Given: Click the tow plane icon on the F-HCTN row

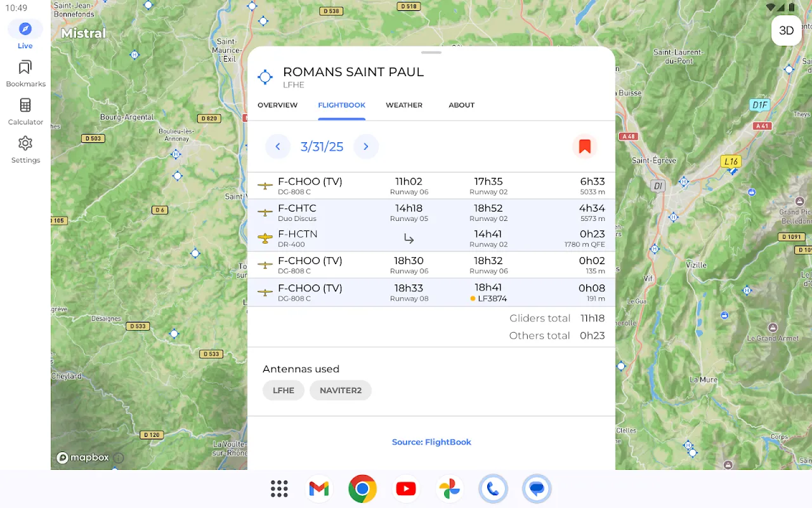Looking at the screenshot, I should 265,239.
